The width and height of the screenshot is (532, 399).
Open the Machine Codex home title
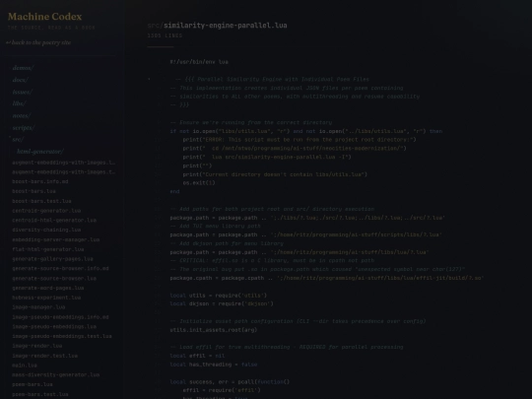[44, 17]
